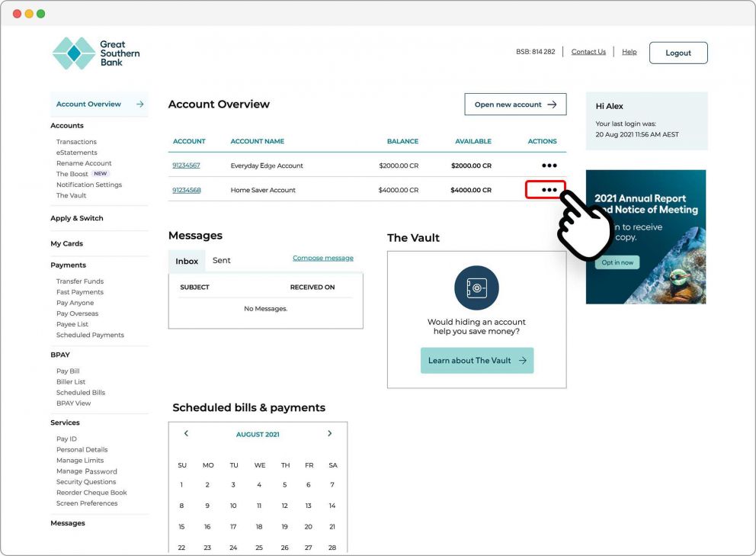Open Personal Details in sidebar
The height and width of the screenshot is (556, 756).
point(82,450)
